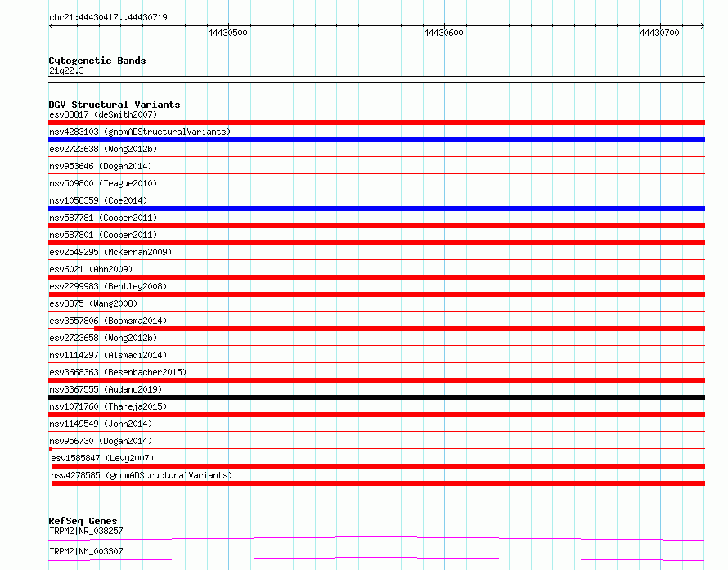Select the blue nsv4283103 gnomAD variant bar
This screenshot has width=728, height=570.
[x=376, y=140]
